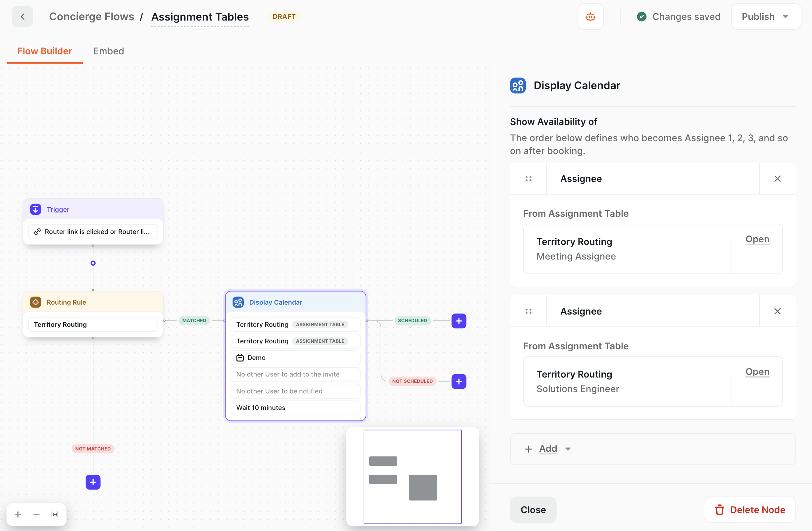The height and width of the screenshot is (531, 812).
Task: Click the link icon in the Trigger node
Action: click(x=37, y=231)
